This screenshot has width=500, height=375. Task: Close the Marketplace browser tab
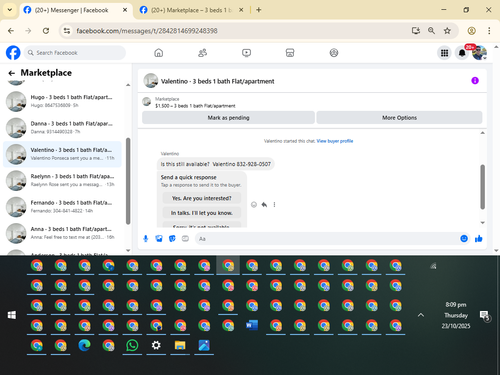[x=241, y=10]
